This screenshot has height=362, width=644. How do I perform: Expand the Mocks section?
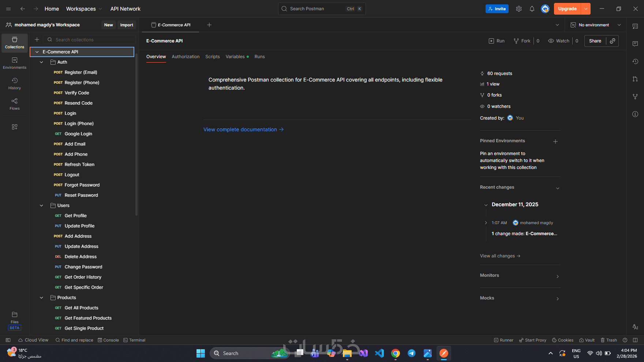click(x=558, y=299)
